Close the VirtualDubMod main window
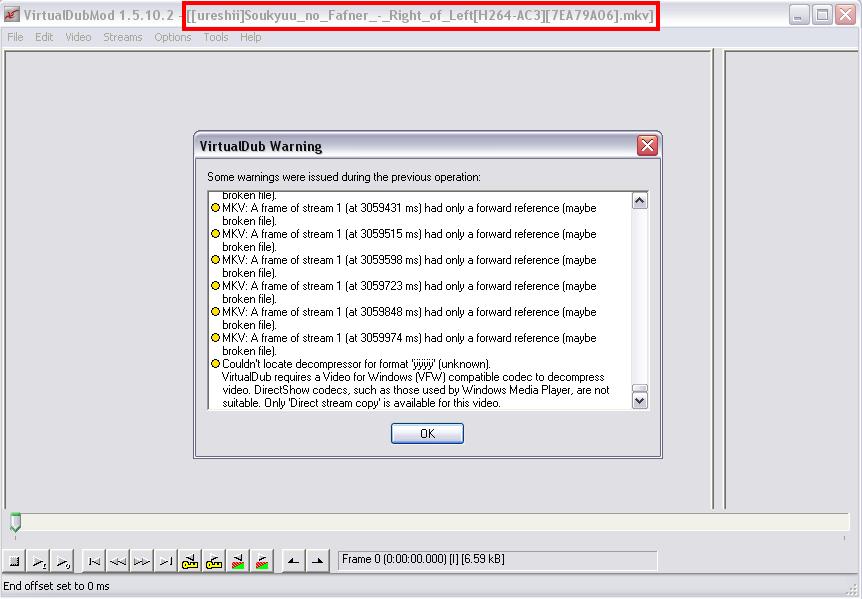This screenshot has width=862, height=599. pyautogui.click(x=846, y=15)
